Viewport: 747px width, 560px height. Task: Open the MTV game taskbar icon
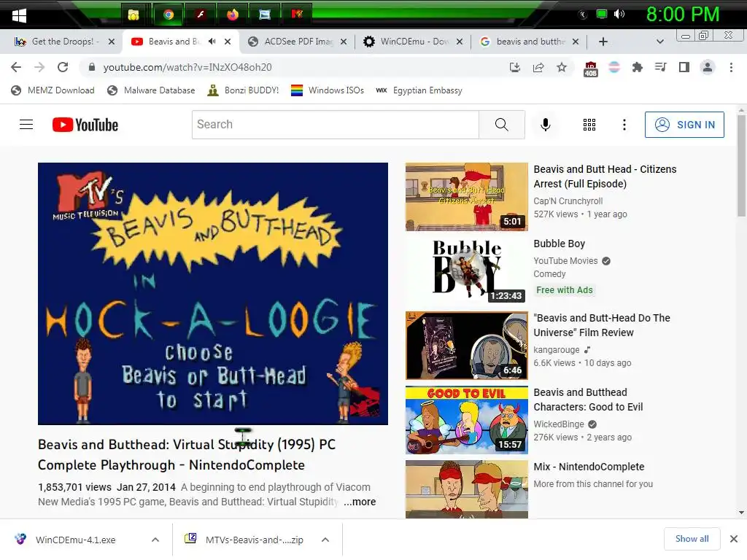[x=297, y=15]
